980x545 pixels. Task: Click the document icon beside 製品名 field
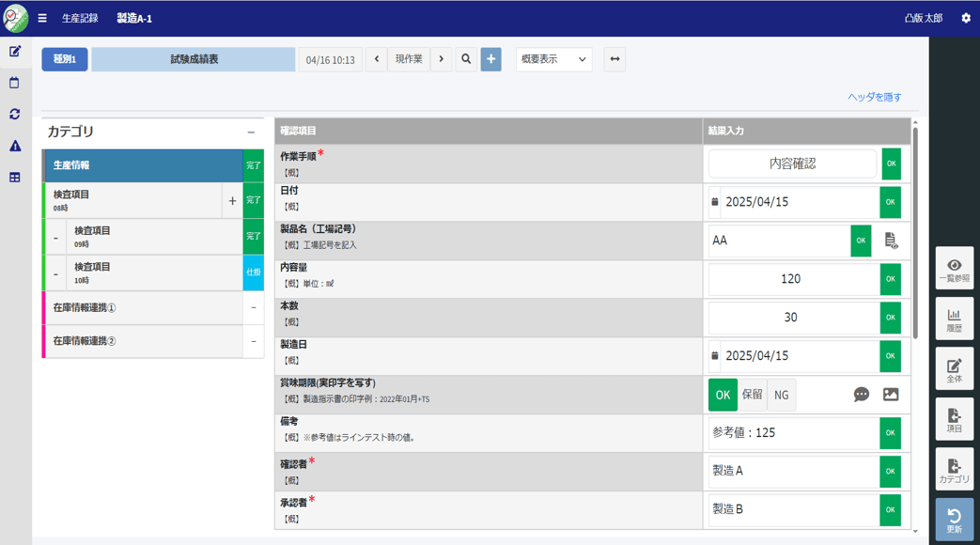891,241
